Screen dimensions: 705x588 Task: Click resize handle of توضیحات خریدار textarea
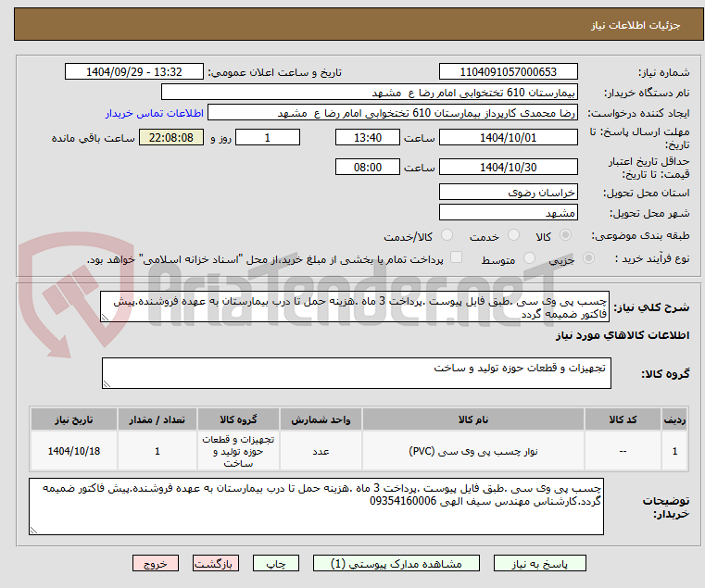[x=33, y=531]
